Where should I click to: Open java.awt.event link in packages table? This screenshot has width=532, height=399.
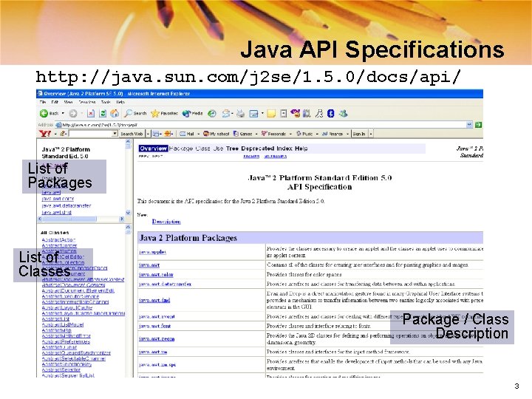157,316
